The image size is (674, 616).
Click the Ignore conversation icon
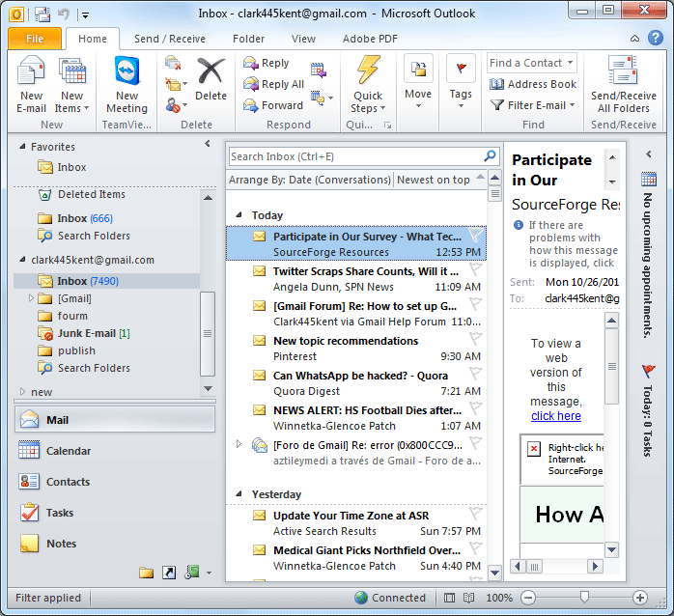[173, 63]
